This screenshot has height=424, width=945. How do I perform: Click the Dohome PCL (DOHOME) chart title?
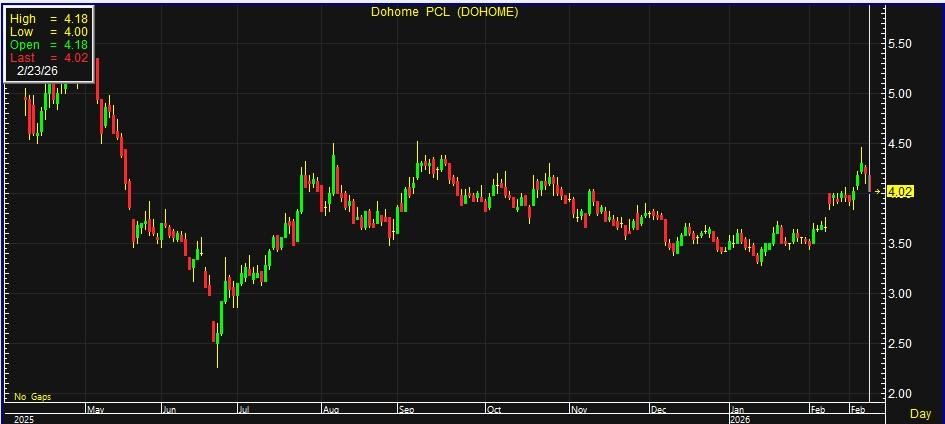[445, 12]
